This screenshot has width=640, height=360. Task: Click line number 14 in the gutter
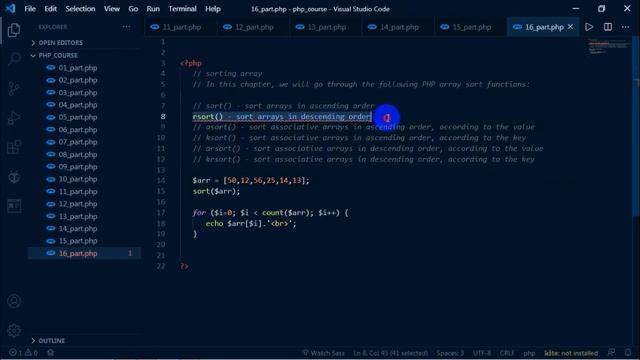coord(161,180)
